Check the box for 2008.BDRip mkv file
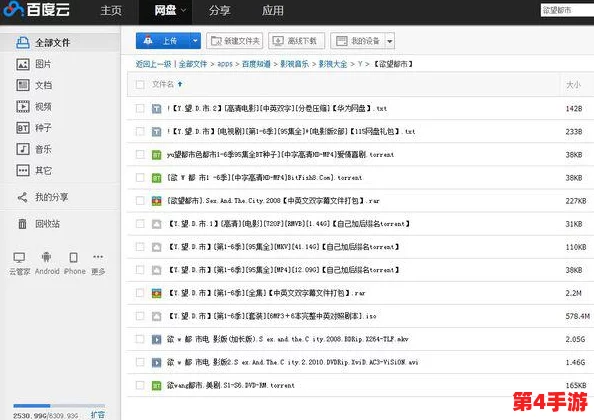This screenshot has width=594, height=420. coord(140,339)
